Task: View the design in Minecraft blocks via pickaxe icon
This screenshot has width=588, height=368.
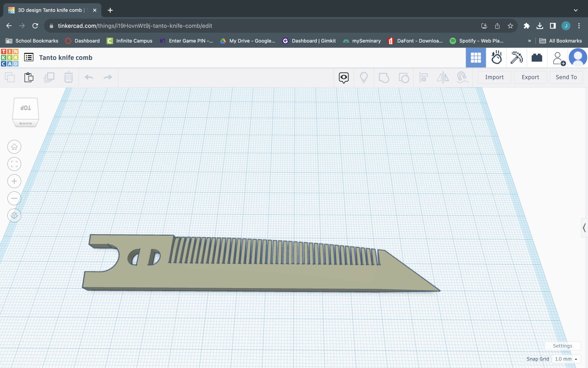Action: click(517, 57)
